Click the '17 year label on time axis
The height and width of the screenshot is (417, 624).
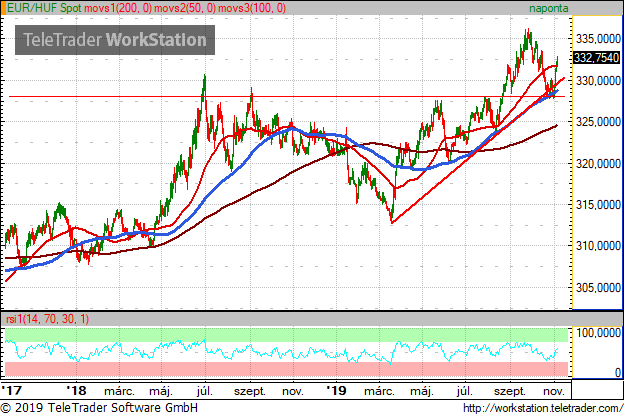[x=12, y=390]
